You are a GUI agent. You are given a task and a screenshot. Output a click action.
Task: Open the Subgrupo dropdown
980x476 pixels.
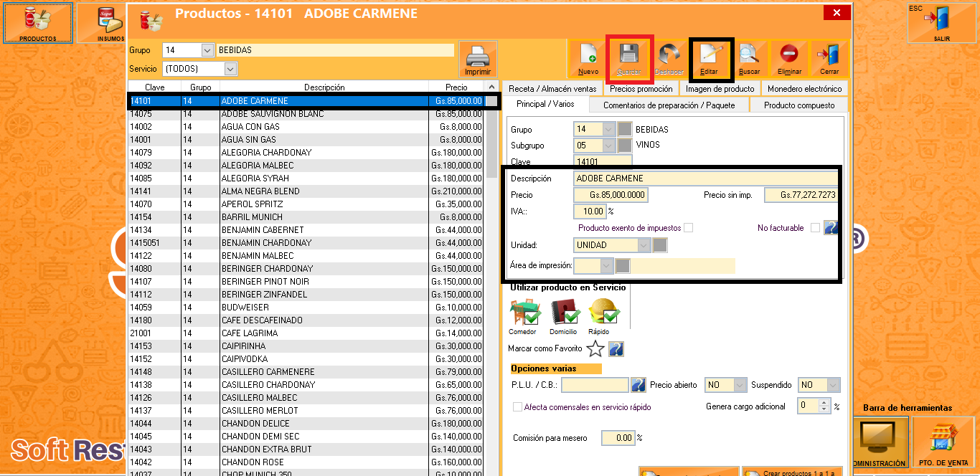[609, 145]
